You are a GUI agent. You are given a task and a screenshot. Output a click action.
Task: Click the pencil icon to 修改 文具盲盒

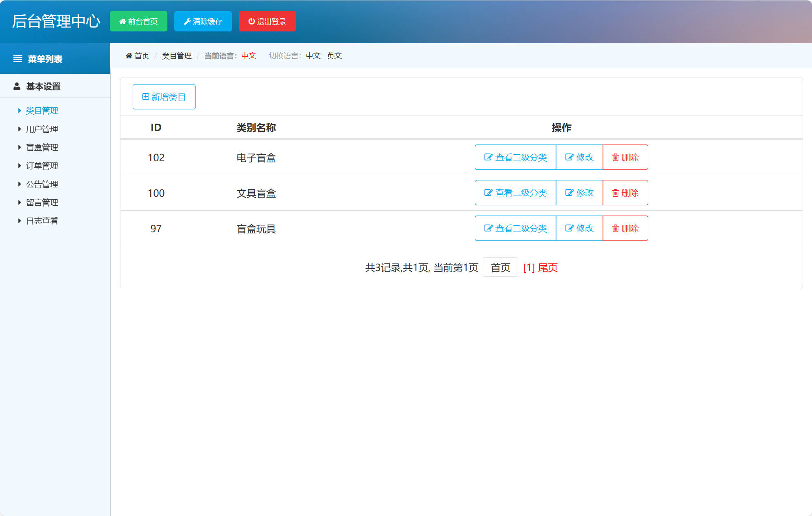pos(570,193)
